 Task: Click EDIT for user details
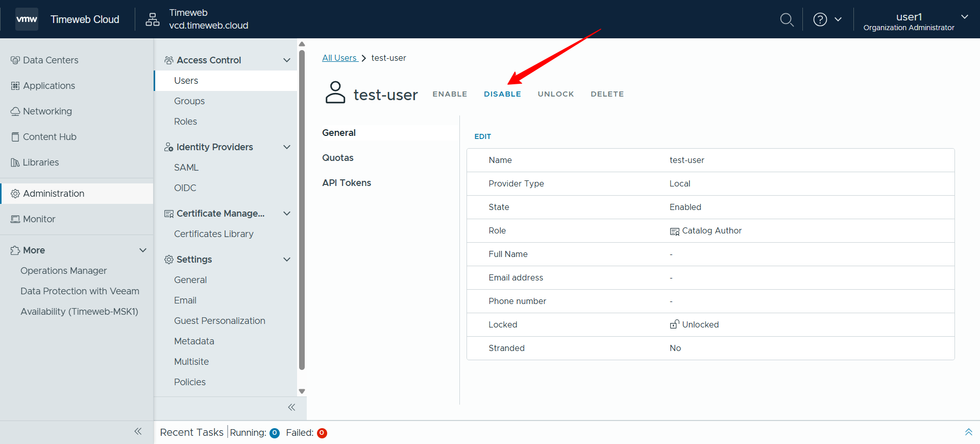point(482,136)
